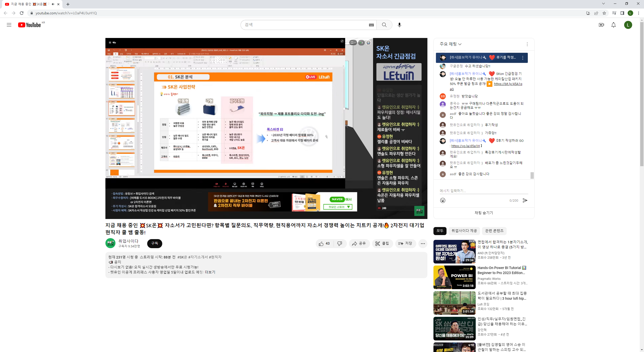Toggle the 구독 subscribe button
The image size is (644, 352).
[x=154, y=243]
